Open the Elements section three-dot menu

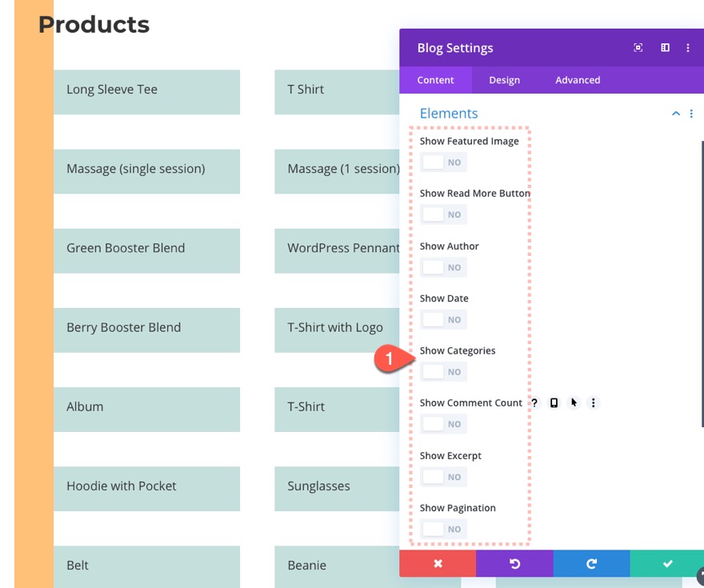[691, 114]
